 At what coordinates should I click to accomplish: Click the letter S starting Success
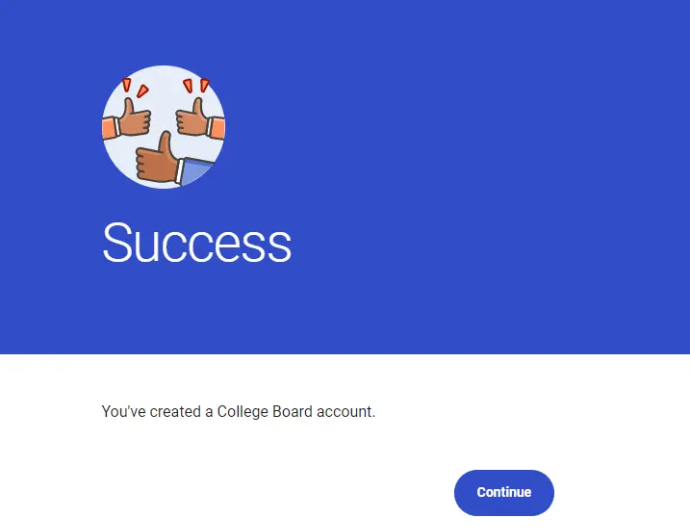117,243
